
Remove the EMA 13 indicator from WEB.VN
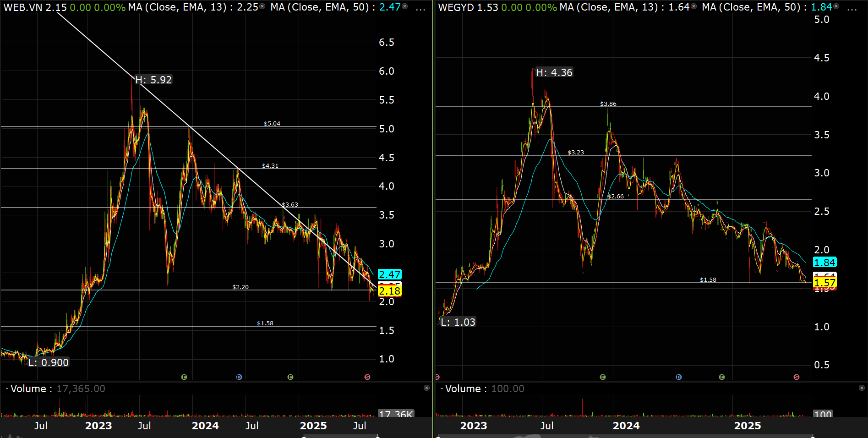(262, 6)
